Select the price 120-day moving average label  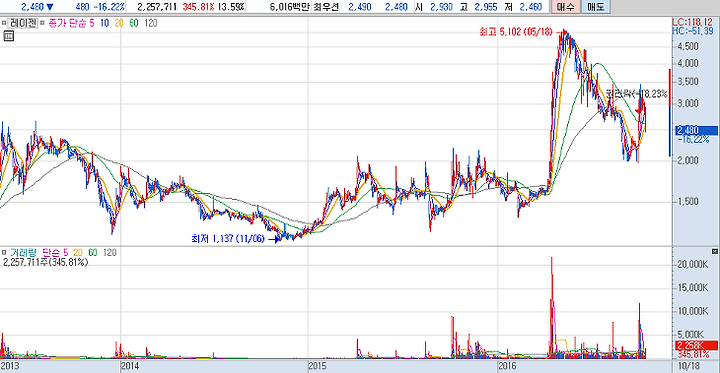tap(151, 23)
